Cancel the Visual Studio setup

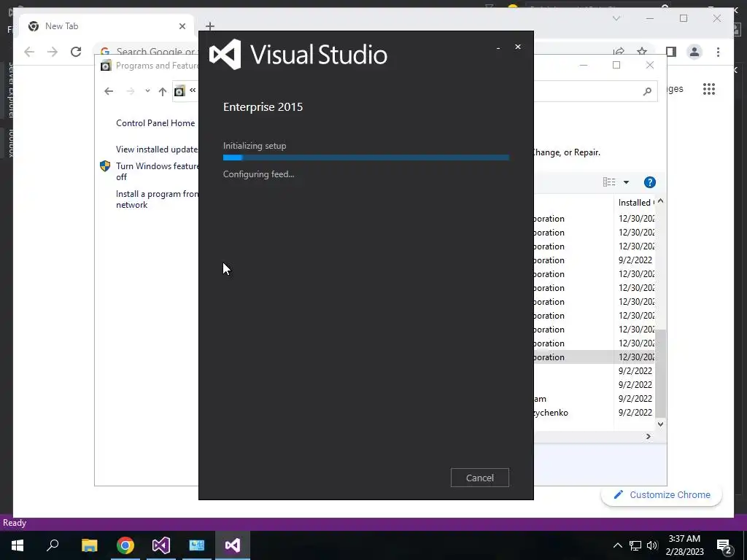click(480, 478)
